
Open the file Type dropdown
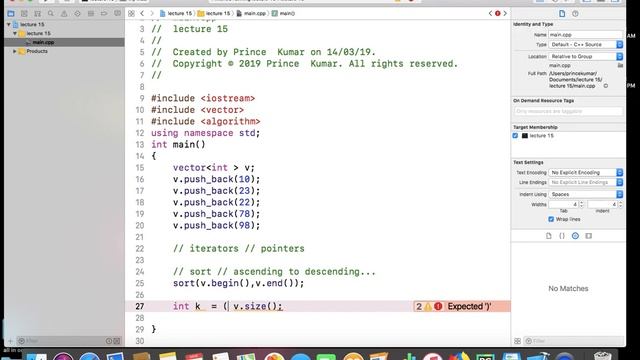586,44
